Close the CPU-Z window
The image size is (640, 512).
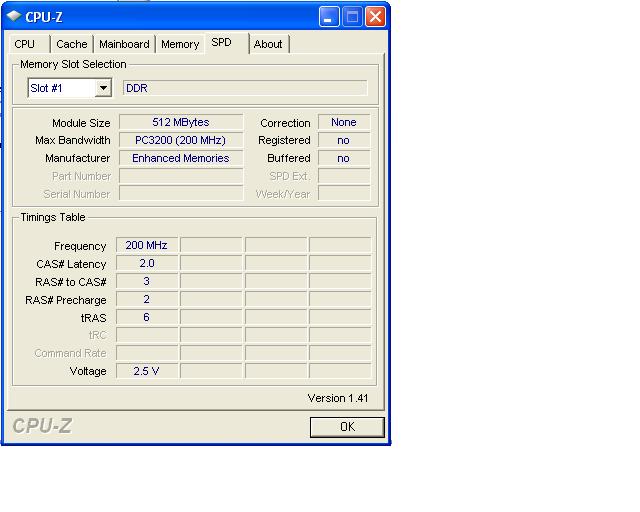[x=375, y=17]
